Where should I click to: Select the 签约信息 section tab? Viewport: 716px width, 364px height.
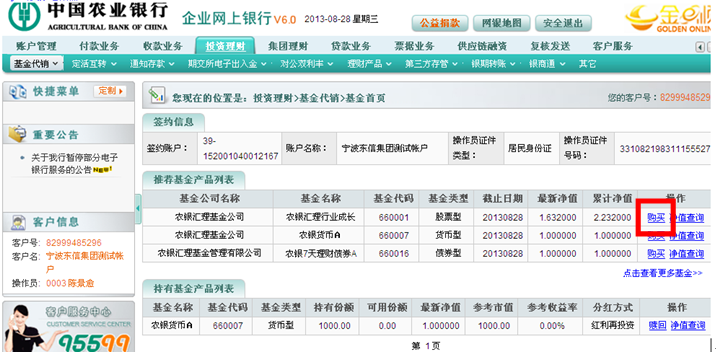(x=173, y=122)
